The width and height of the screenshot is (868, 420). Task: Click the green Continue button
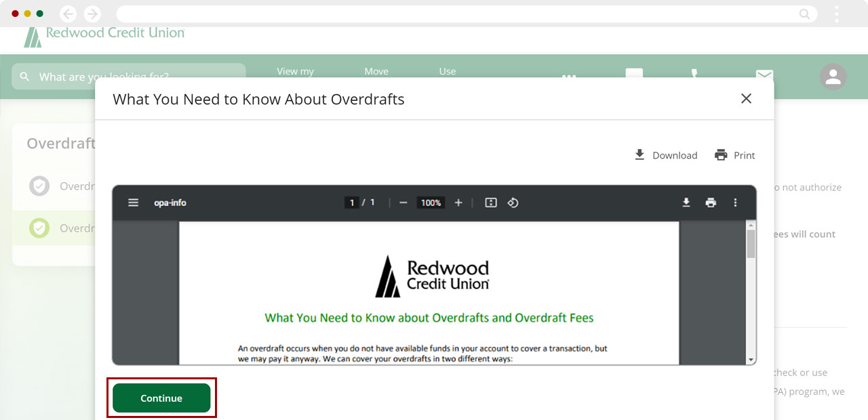[161, 398]
